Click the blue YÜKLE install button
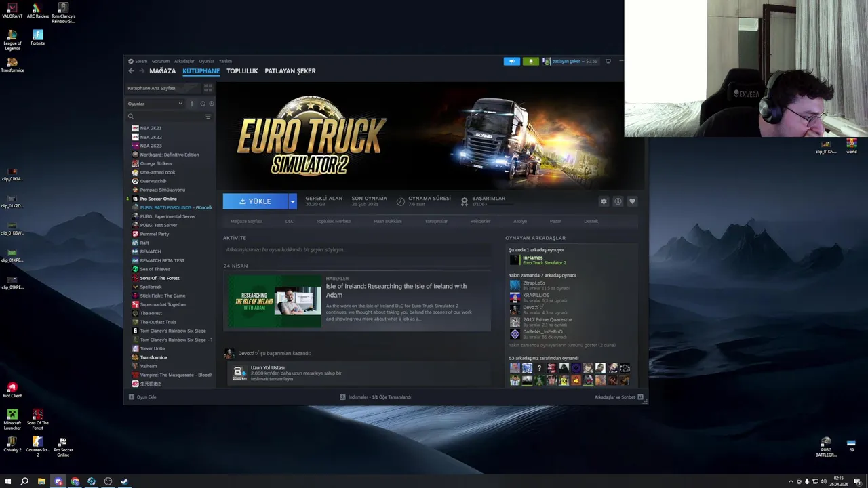The height and width of the screenshot is (488, 868). click(255, 201)
